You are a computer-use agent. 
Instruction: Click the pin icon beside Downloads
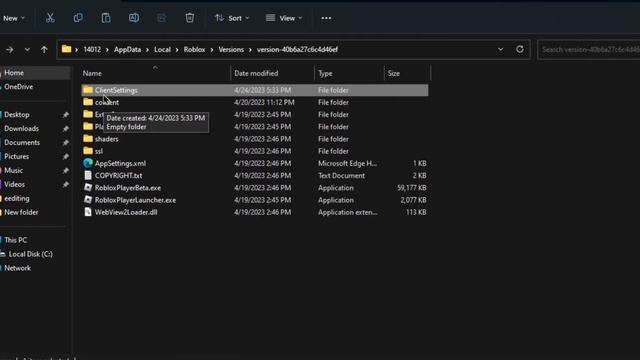(65, 129)
